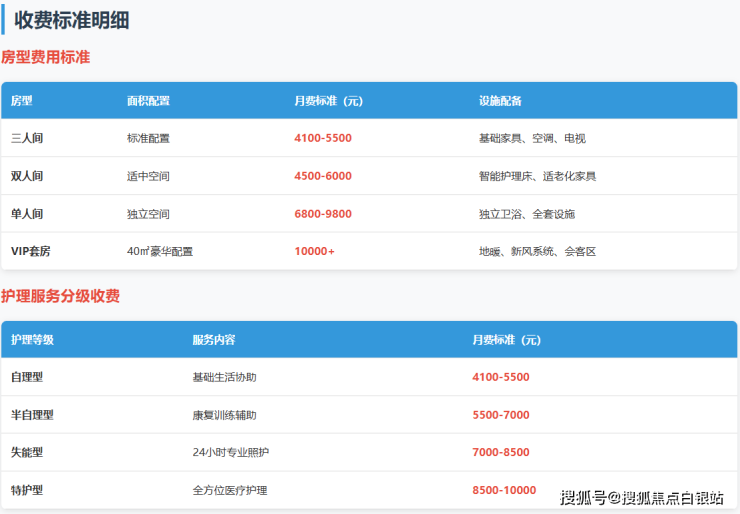Click the 8500-10000 monthly fee
Viewport: 740px width, 514px height.
[x=504, y=490]
